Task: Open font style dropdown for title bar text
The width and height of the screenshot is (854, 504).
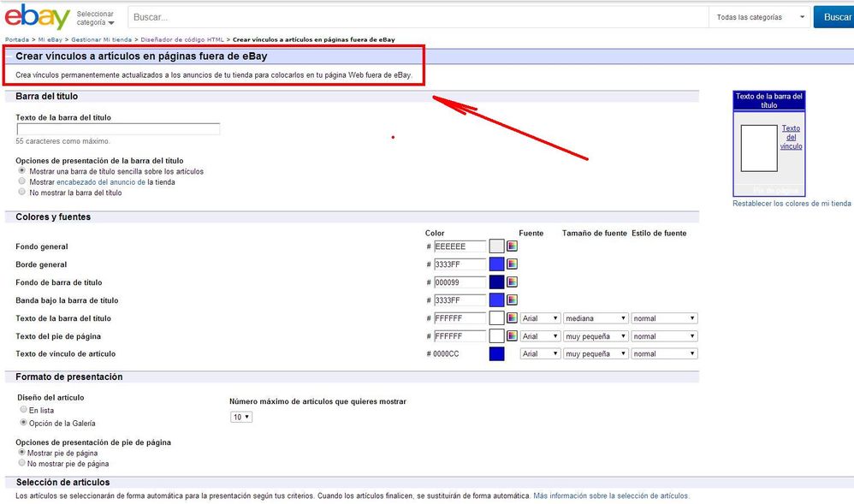Action: pyautogui.click(x=665, y=318)
